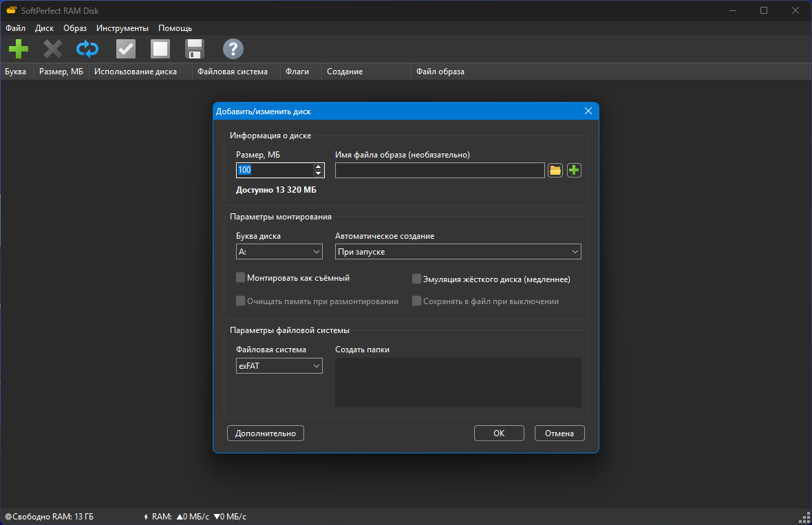Click the checkmark properties toolbar icon

(126, 49)
